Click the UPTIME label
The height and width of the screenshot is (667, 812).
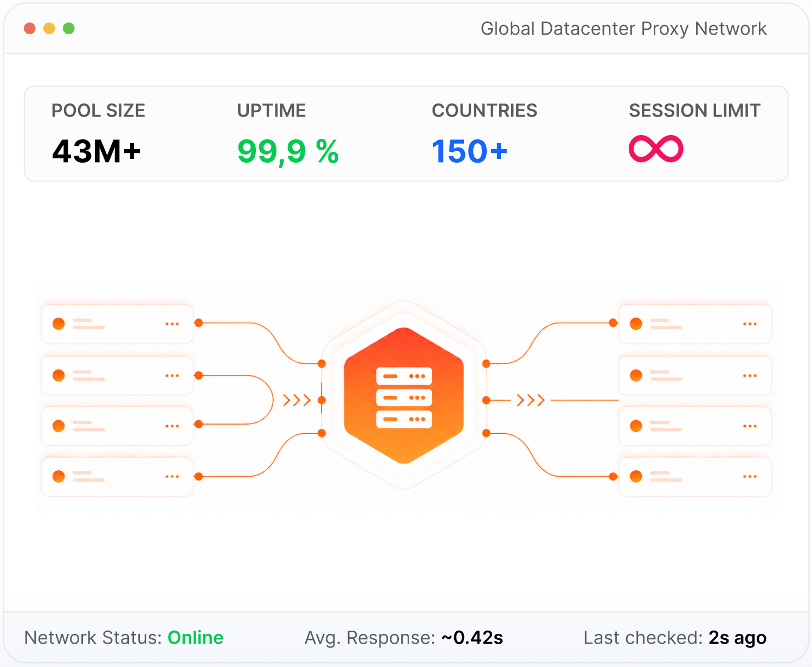[x=272, y=111]
